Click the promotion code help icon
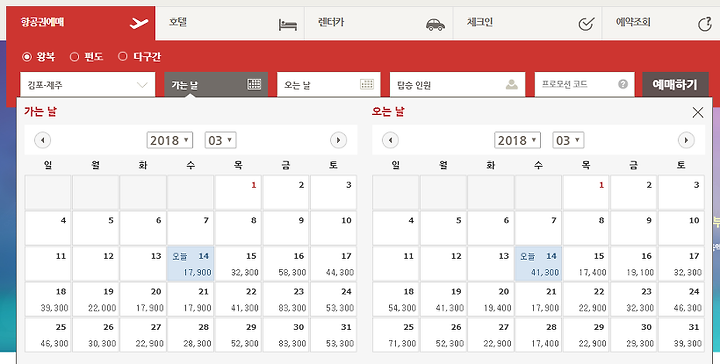The image size is (720, 364). 623,84
